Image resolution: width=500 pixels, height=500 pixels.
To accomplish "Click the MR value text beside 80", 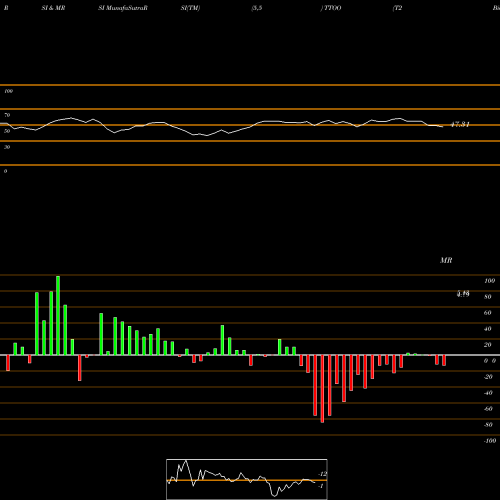I will (x=463, y=294).
